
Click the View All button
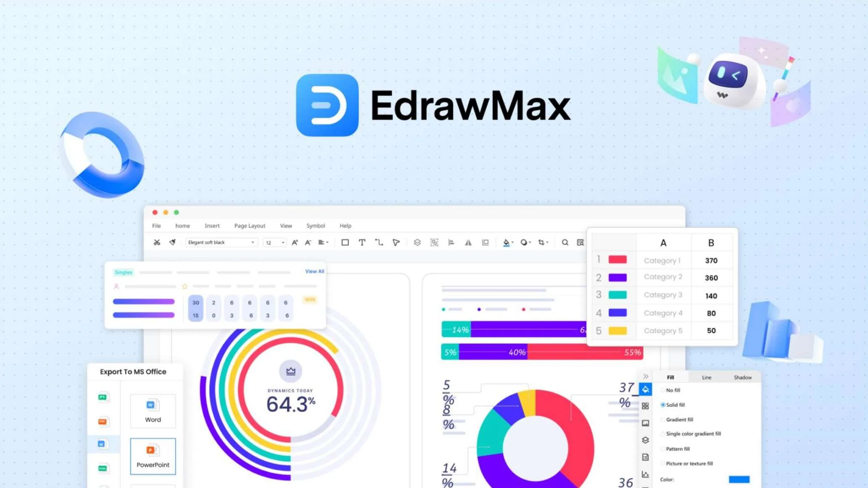tap(313, 272)
